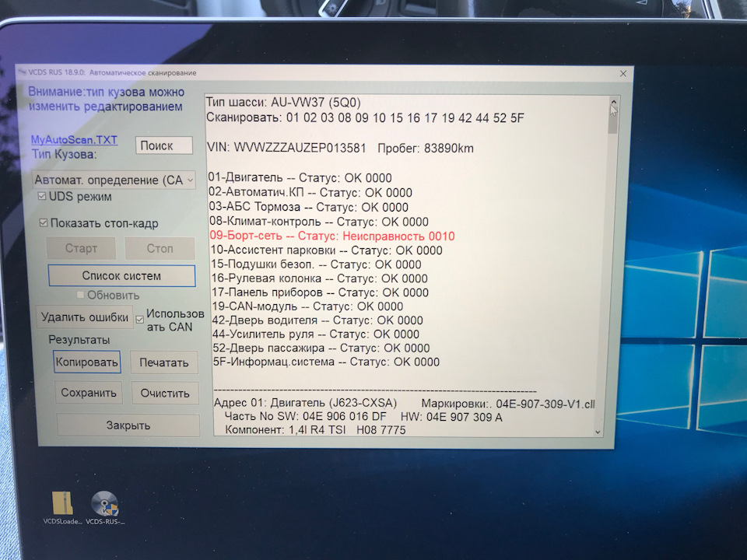Image resolution: width=747 pixels, height=560 pixels.
Task: Select the red 09-Борт-сеть Неисправность 0010 line
Action: tap(332, 236)
